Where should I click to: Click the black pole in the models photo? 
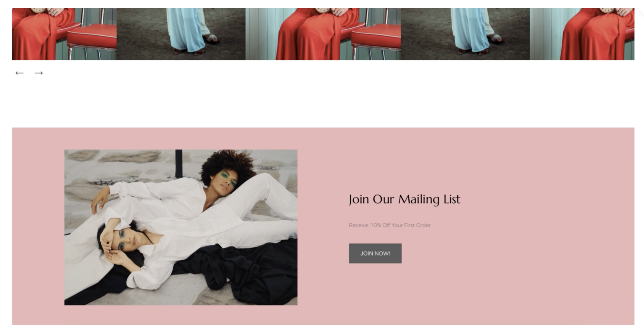click(x=178, y=163)
